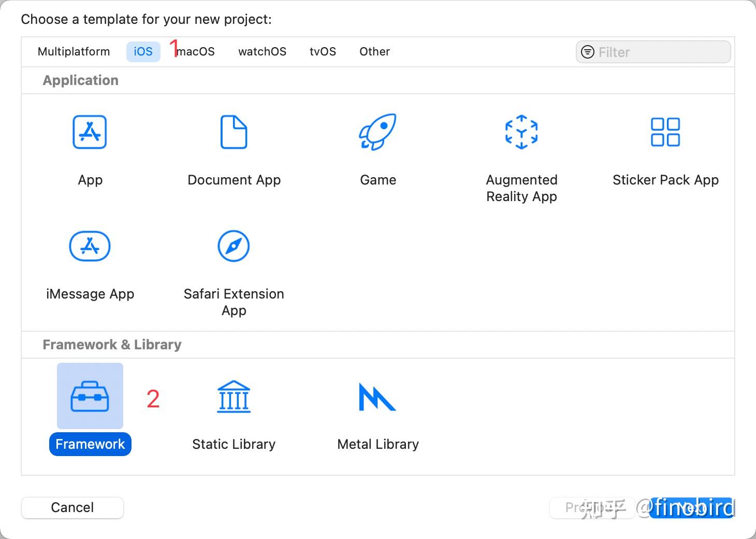Screen dimensions: 756x539
Task: Switch to the tvOS tab
Action: tap(323, 52)
